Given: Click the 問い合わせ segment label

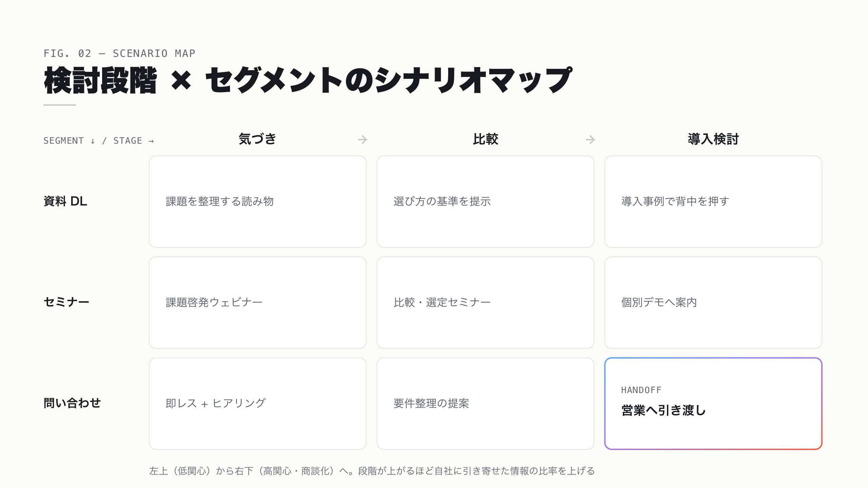Looking at the screenshot, I should 72,403.
